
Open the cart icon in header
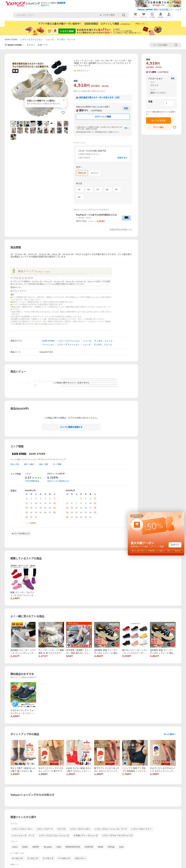[x=135, y=15]
